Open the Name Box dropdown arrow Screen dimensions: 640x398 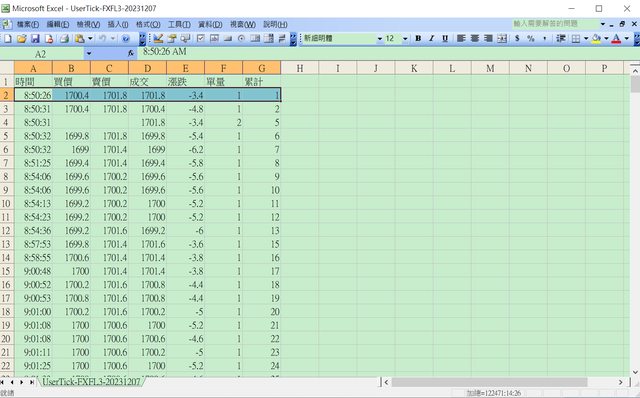[89, 53]
